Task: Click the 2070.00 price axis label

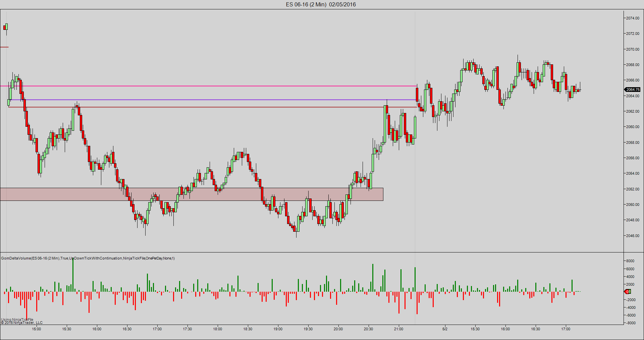Action: tap(633, 49)
